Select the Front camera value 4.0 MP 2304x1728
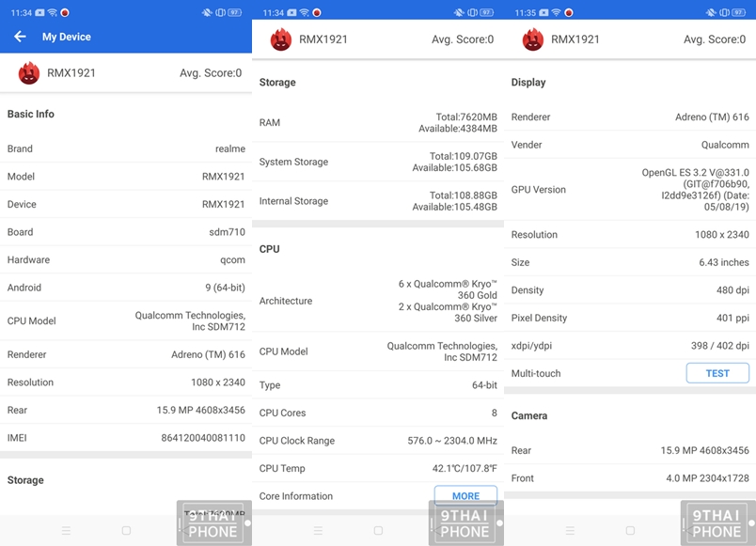 (708, 478)
